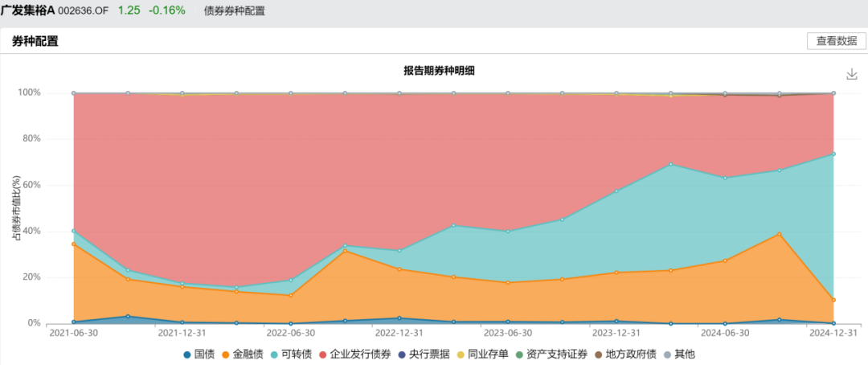
Task: Click the chart title 报告期券种明细
Action: click(440, 70)
